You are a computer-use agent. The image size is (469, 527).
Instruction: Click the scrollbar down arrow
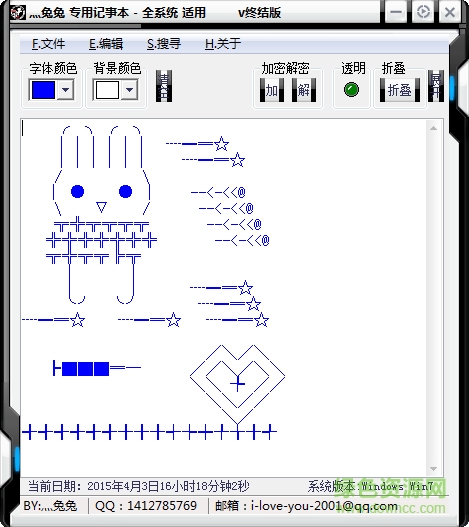433,469
